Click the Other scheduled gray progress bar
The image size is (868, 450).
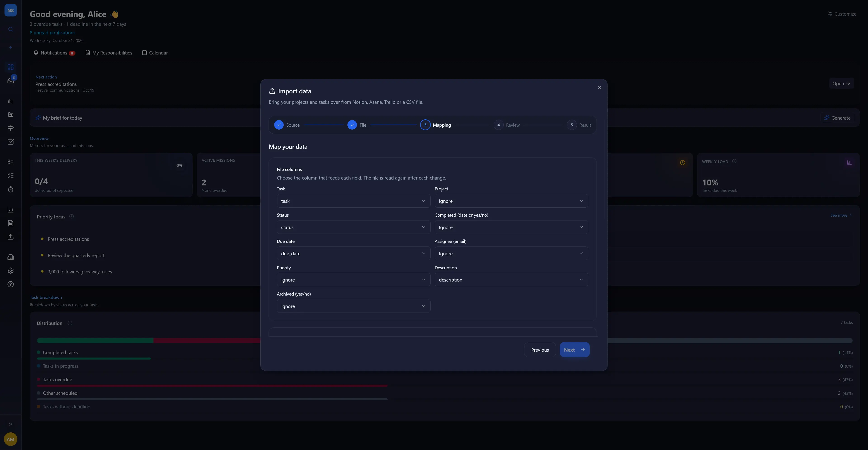point(212,399)
